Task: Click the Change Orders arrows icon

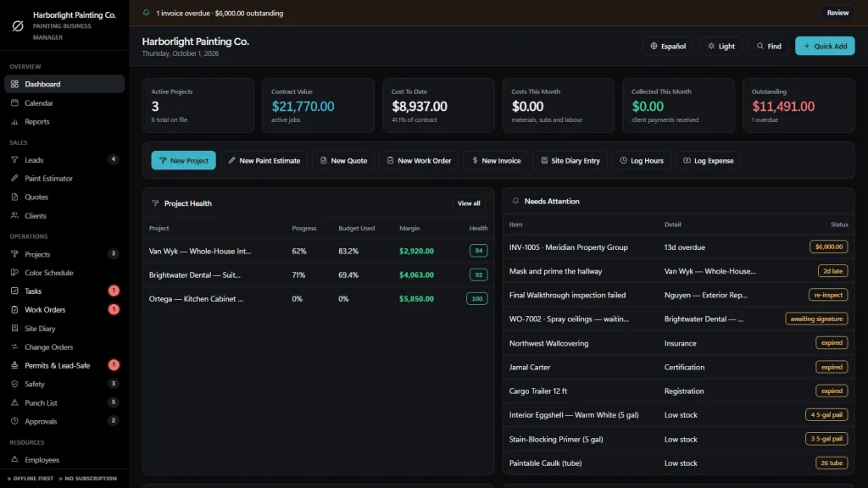Action: pos(15,347)
